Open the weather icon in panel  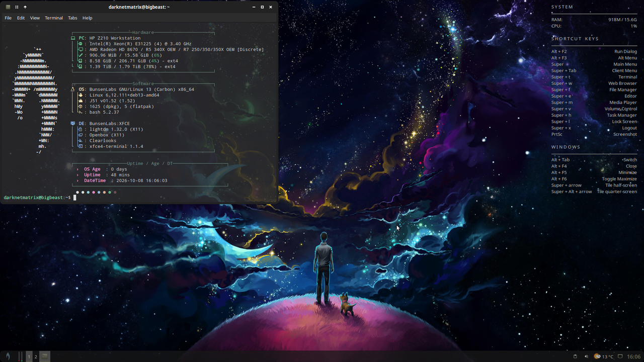coord(597,356)
